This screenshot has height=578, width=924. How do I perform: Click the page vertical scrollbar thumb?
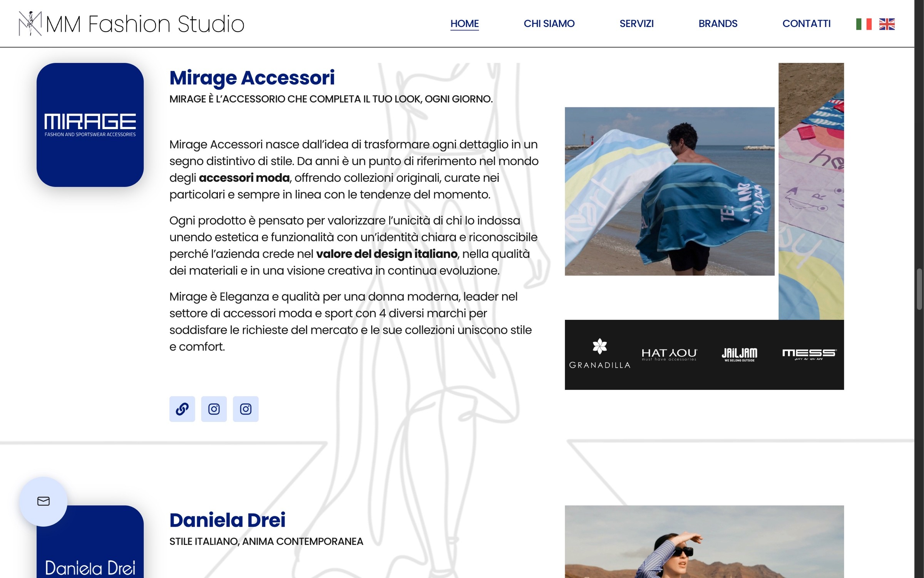coord(919,289)
